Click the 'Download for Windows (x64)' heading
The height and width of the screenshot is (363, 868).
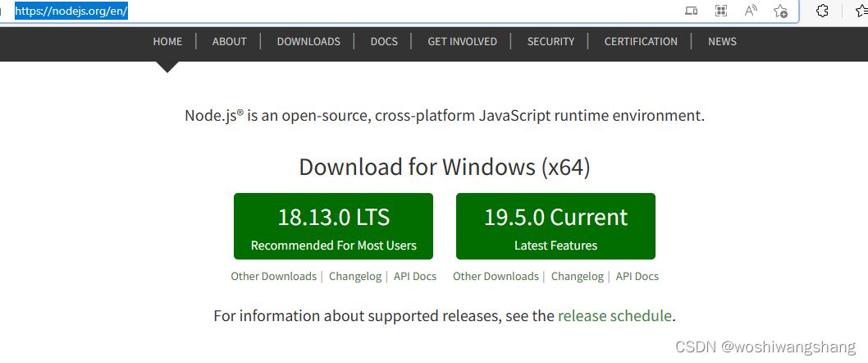click(445, 168)
